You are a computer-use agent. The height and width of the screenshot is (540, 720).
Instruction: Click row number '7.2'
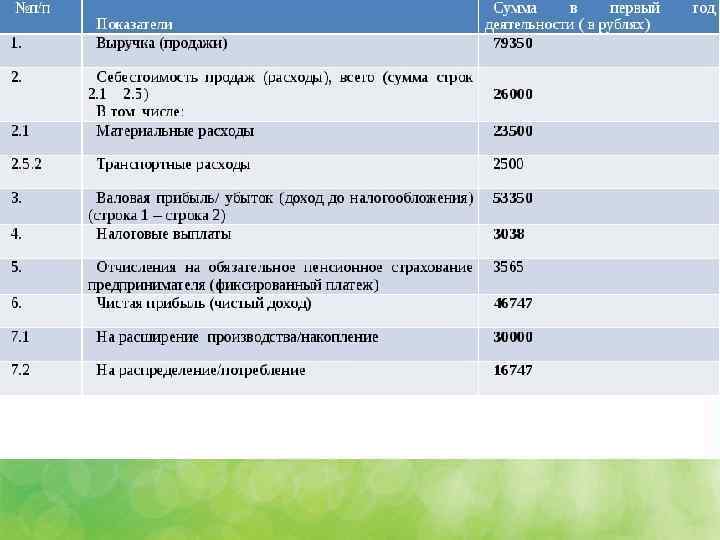coord(20,370)
